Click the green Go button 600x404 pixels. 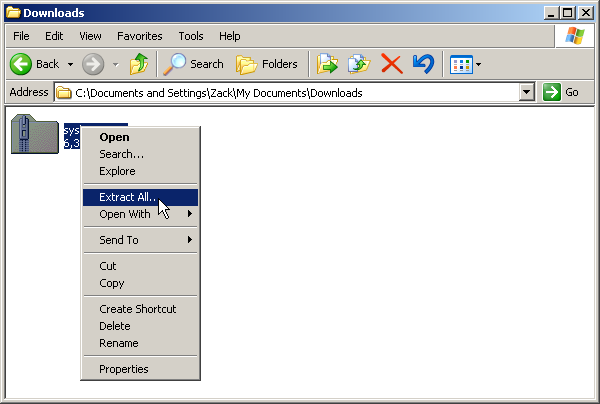[x=561, y=92]
